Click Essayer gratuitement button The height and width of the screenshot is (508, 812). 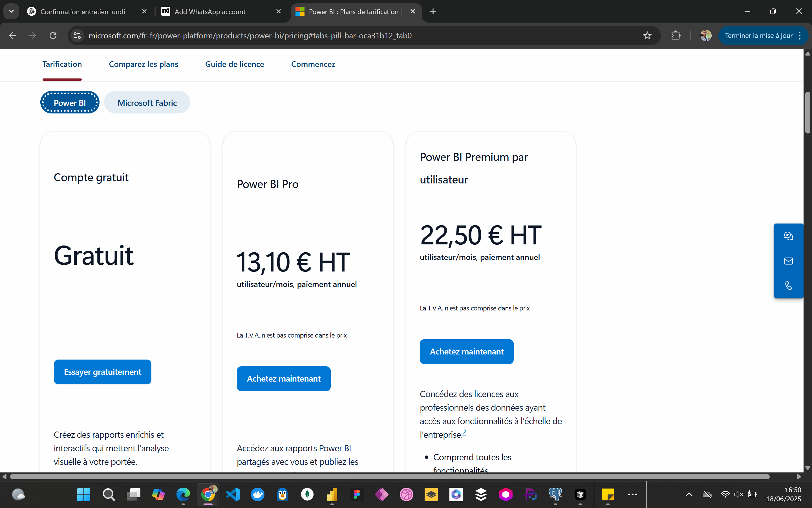pos(102,372)
